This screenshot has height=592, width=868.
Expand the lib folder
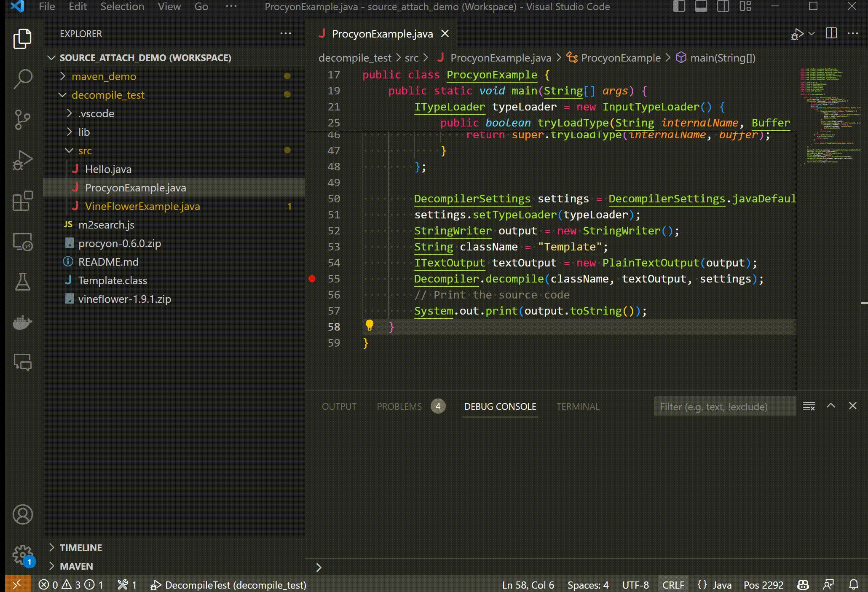point(85,132)
